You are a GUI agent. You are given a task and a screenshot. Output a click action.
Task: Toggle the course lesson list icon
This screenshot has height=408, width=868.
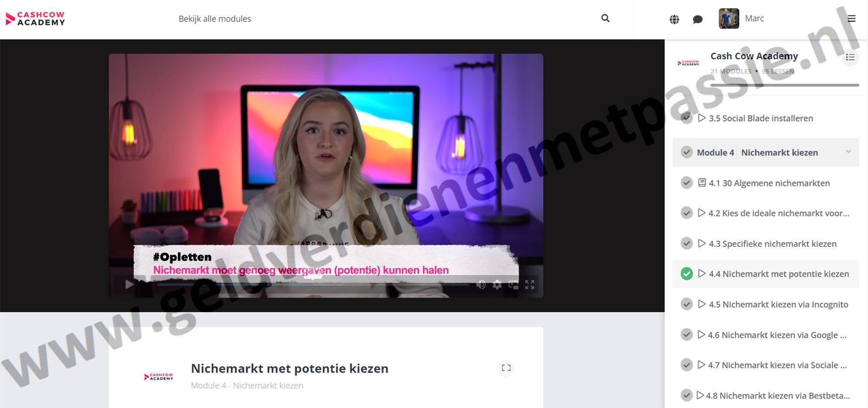[850, 57]
